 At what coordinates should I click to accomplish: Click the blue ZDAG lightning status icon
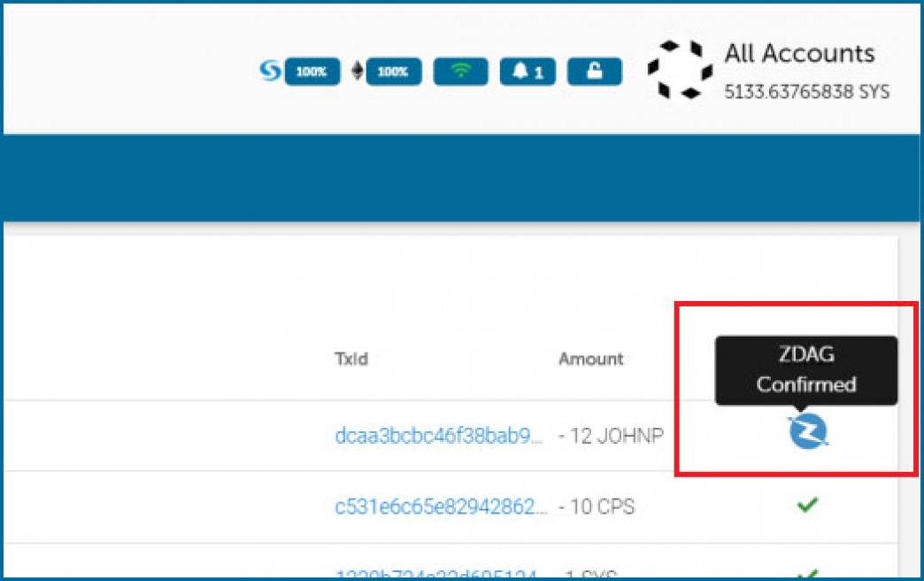click(x=808, y=432)
